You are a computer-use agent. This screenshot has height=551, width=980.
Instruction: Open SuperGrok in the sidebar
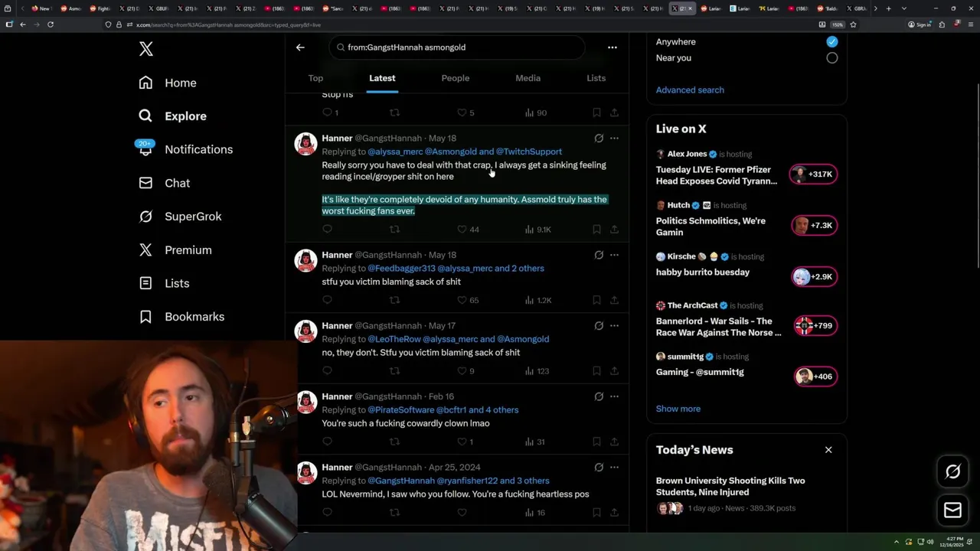click(180, 217)
